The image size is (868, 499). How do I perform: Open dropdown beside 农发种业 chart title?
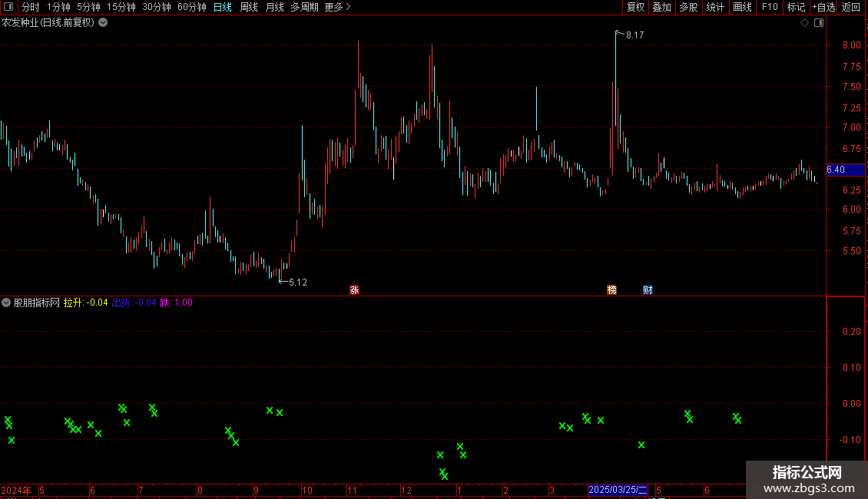[103, 23]
